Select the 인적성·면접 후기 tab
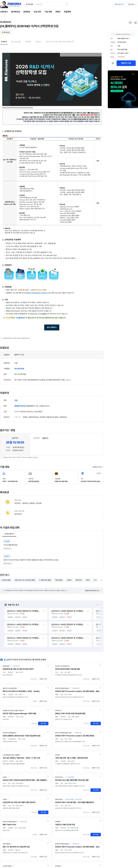 9,534
